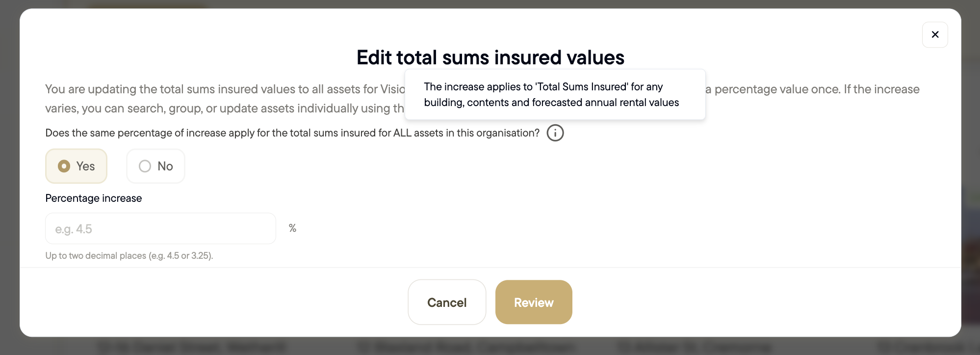Select the No radio option
Image resolution: width=980 pixels, height=355 pixels.
[x=155, y=166]
